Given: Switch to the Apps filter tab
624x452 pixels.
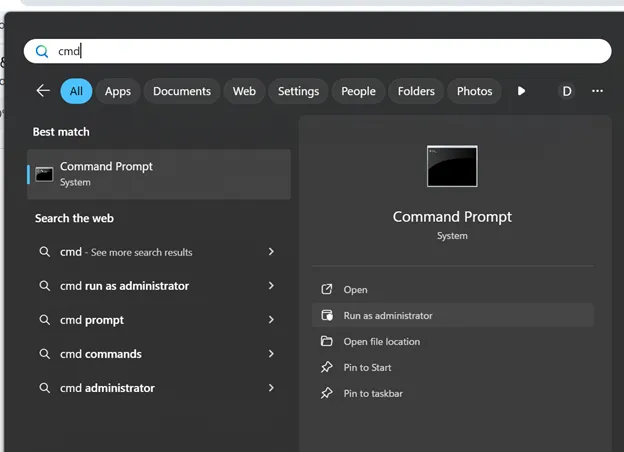Looking at the screenshot, I should pos(118,91).
